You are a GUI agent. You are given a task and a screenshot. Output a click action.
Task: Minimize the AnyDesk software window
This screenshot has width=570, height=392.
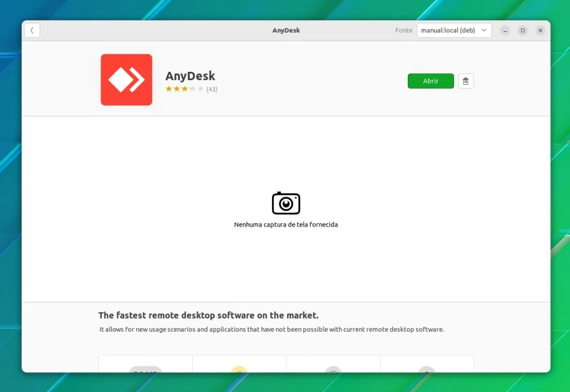[505, 31]
